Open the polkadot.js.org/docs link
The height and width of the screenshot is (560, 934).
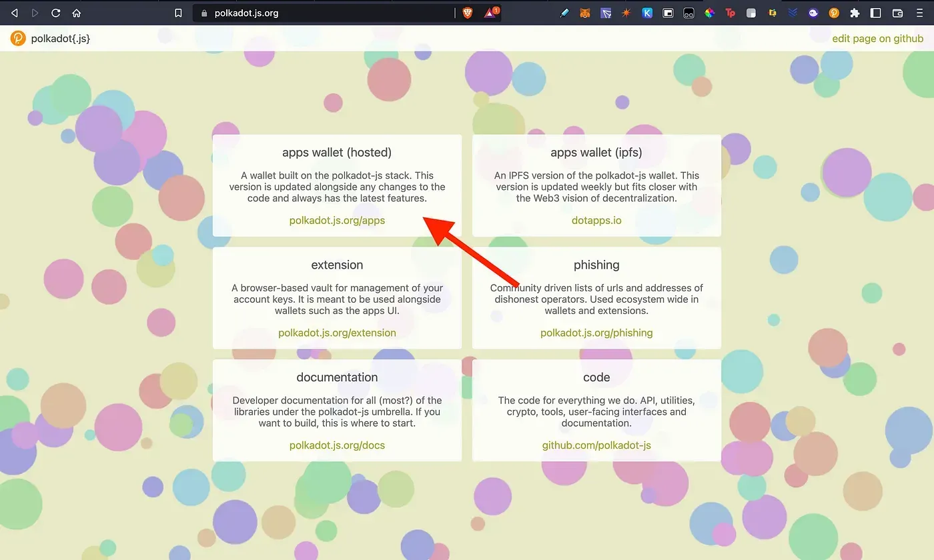coord(337,445)
